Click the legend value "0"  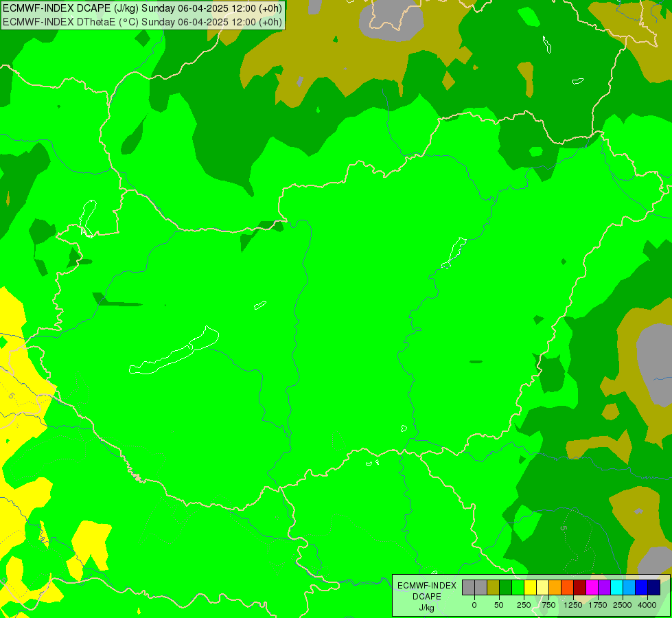[x=474, y=605]
